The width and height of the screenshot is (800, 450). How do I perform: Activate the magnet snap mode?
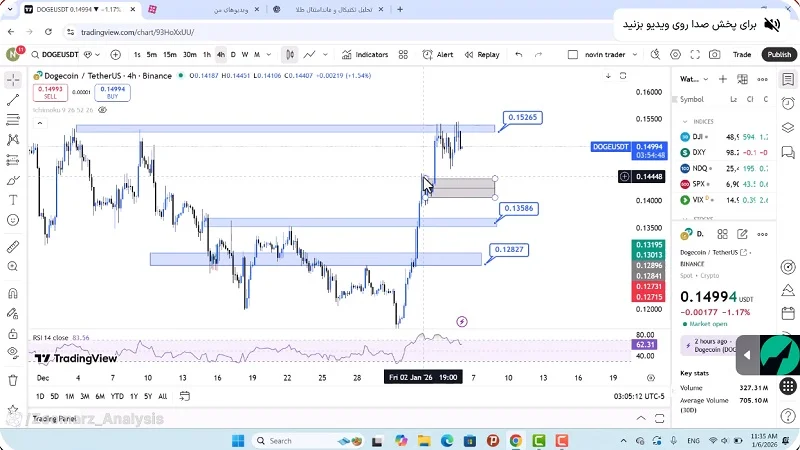click(13, 294)
